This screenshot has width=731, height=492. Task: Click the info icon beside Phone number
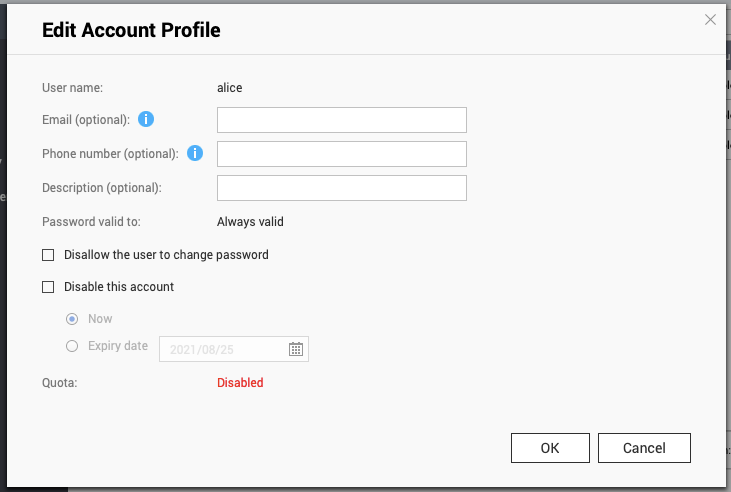[x=195, y=154]
